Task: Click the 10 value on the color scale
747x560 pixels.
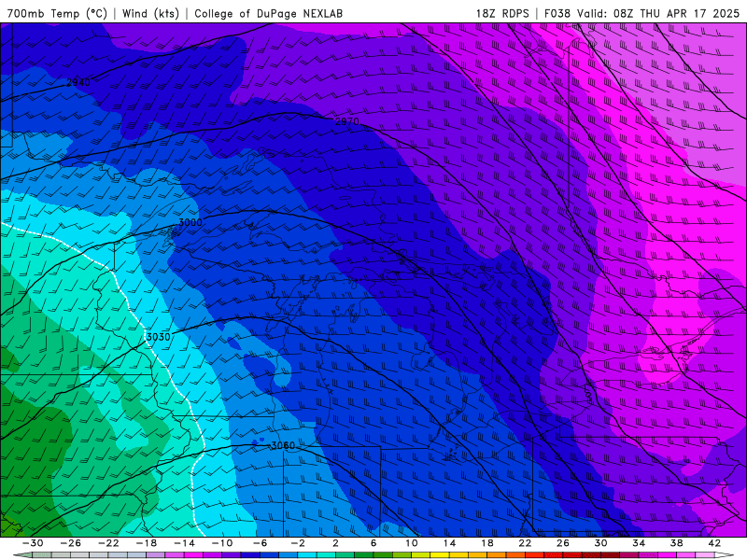Action: tap(412, 543)
